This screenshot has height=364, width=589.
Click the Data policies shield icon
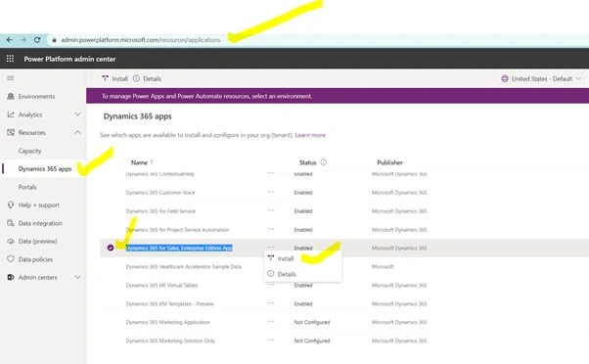pyautogui.click(x=11, y=259)
